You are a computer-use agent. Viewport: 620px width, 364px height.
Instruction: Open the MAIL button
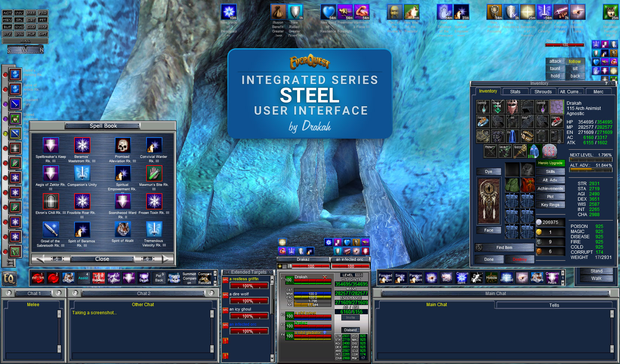25,41
